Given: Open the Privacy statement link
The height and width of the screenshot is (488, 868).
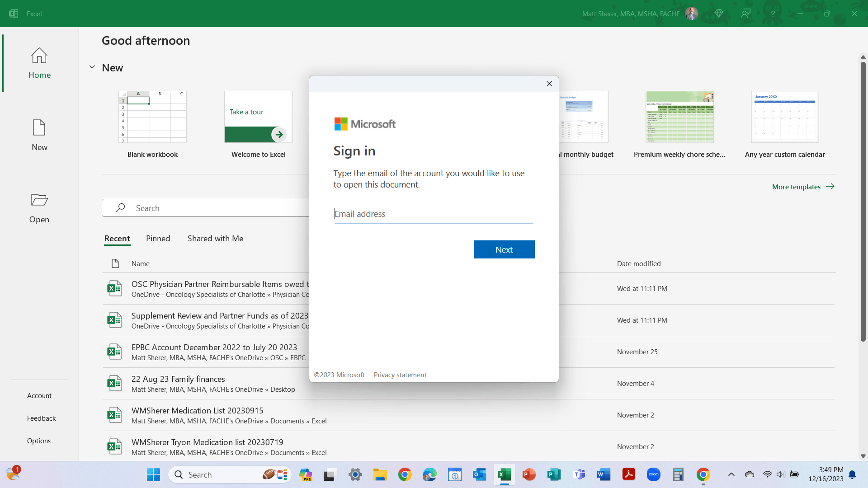Looking at the screenshot, I should 400,375.
